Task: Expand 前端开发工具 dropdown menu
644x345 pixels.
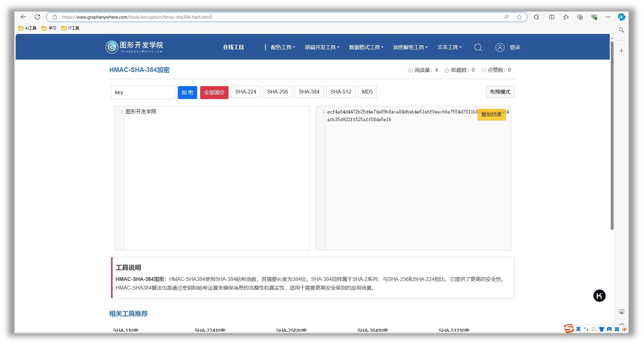Action: click(x=322, y=47)
